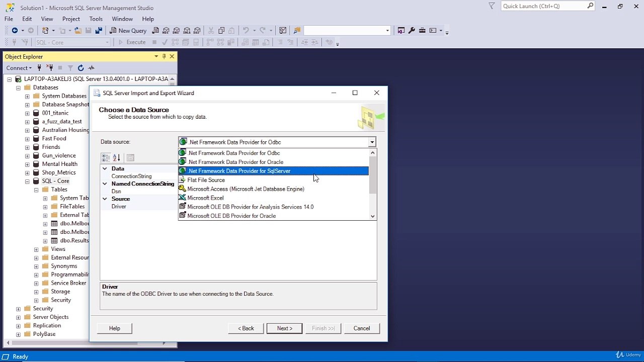Open the Edit menu

tap(27, 19)
